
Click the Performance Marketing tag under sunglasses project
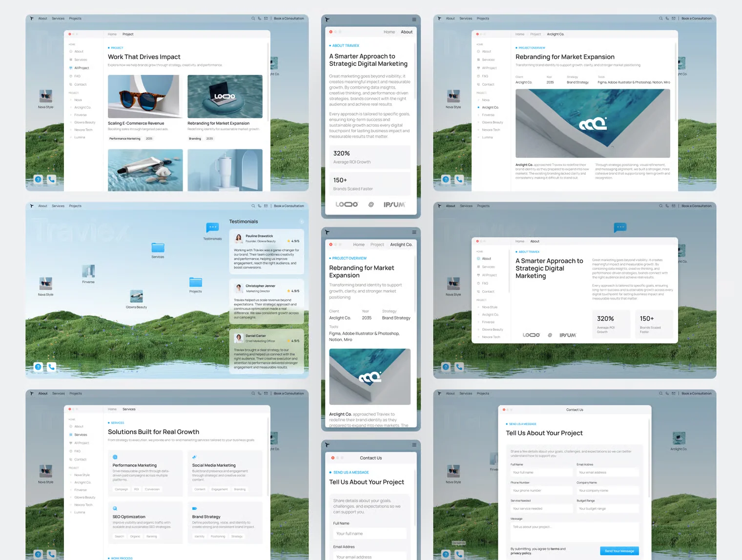125,139
